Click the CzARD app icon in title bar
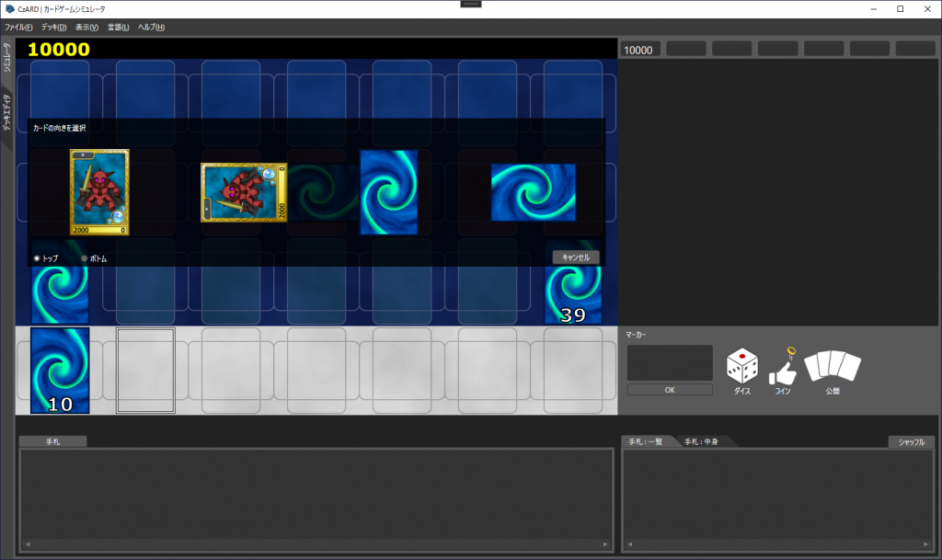942x560 pixels. click(x=9, y=9)
